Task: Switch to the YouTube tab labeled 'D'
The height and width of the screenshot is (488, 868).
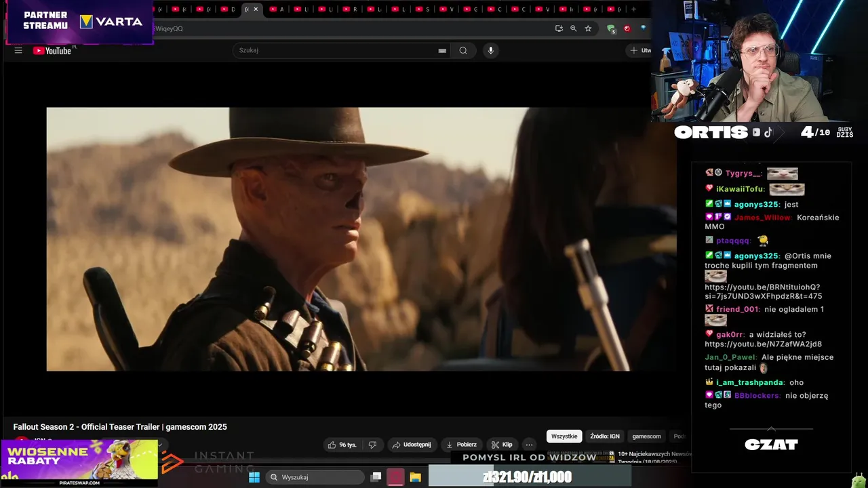Action: pyautogui.click(x=228, y=9)
